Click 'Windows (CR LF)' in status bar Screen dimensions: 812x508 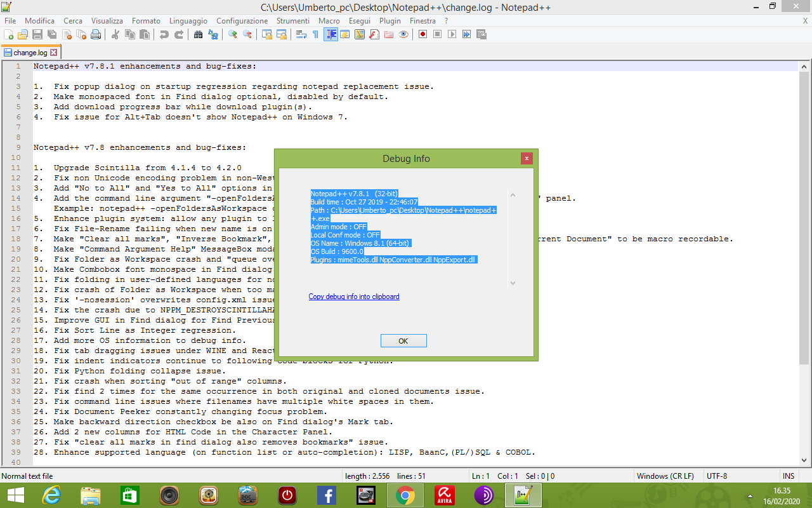tap(665, 476)
